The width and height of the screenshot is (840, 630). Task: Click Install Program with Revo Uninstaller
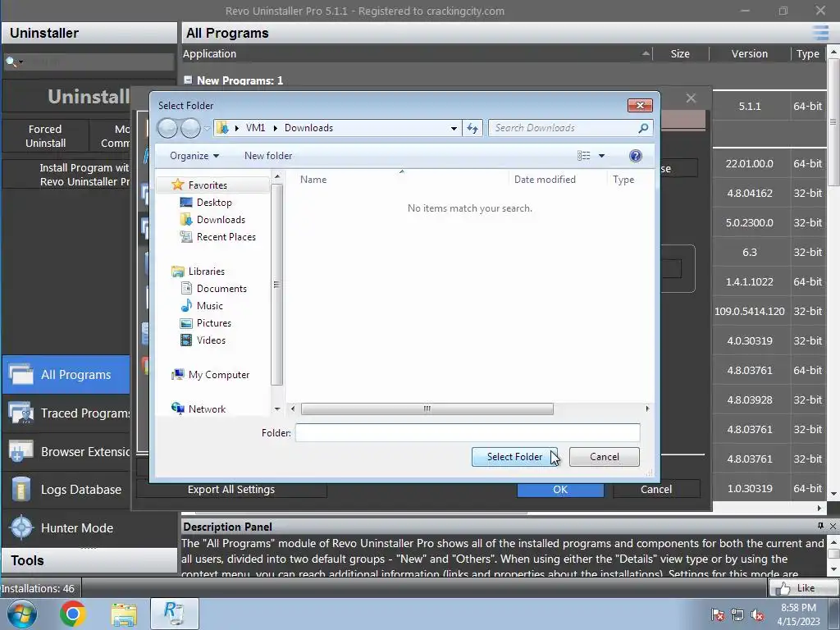click(66, 175)
